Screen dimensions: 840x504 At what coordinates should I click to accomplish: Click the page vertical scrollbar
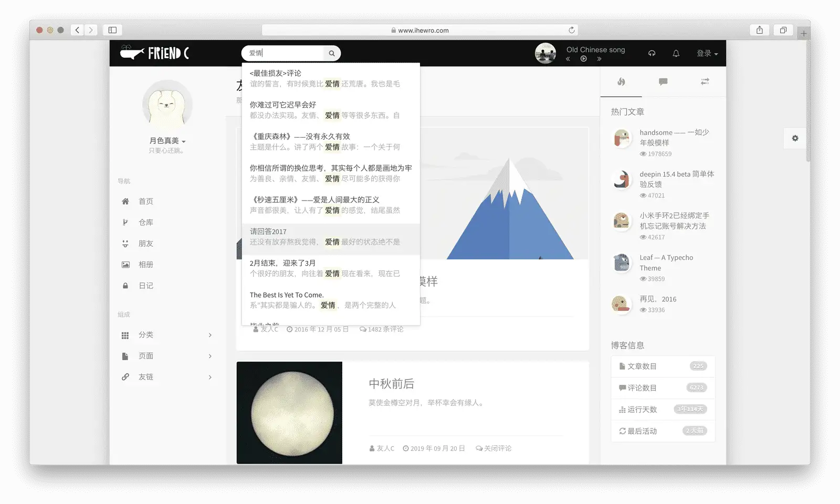[x=807, y=101]
